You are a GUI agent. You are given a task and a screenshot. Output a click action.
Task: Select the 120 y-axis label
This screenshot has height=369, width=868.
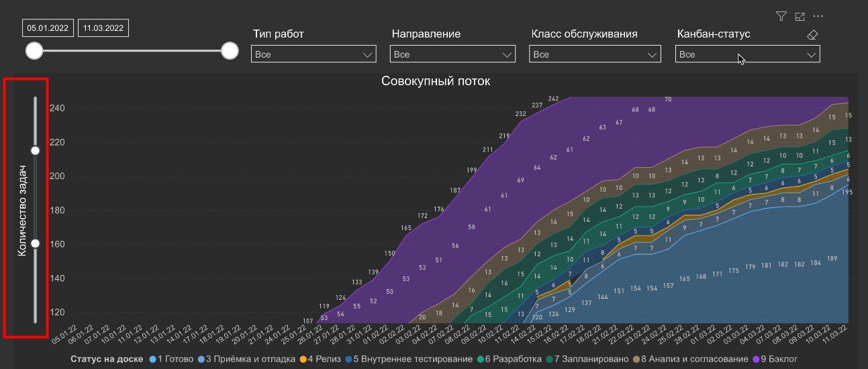[x=57, y=312]
